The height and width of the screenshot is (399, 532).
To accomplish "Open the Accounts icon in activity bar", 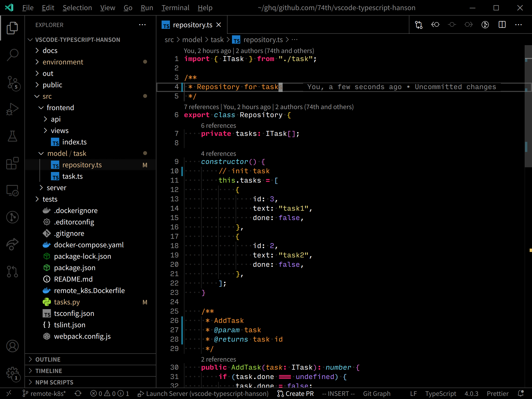I will click(x=12, y=346).
